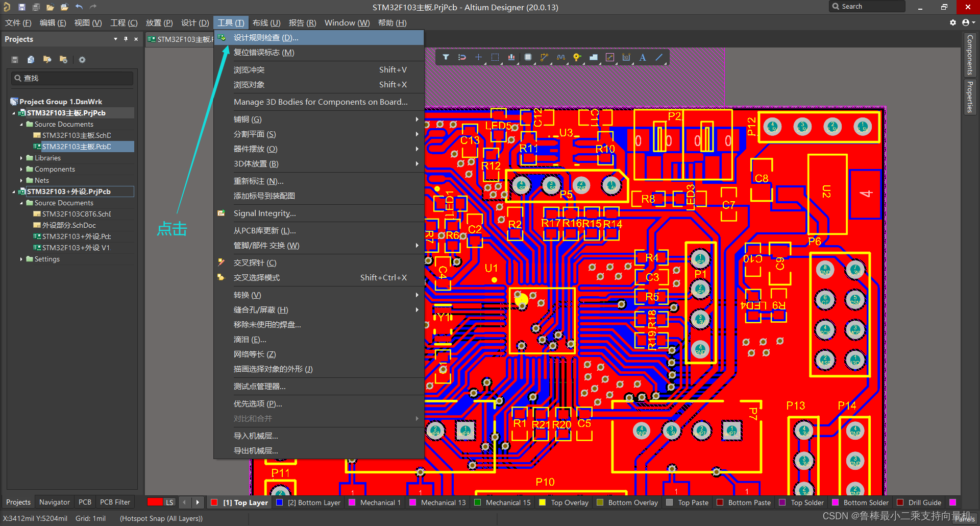Open the Properties side panel
Screen dimensions: 980x526
[x=970, y=97]
